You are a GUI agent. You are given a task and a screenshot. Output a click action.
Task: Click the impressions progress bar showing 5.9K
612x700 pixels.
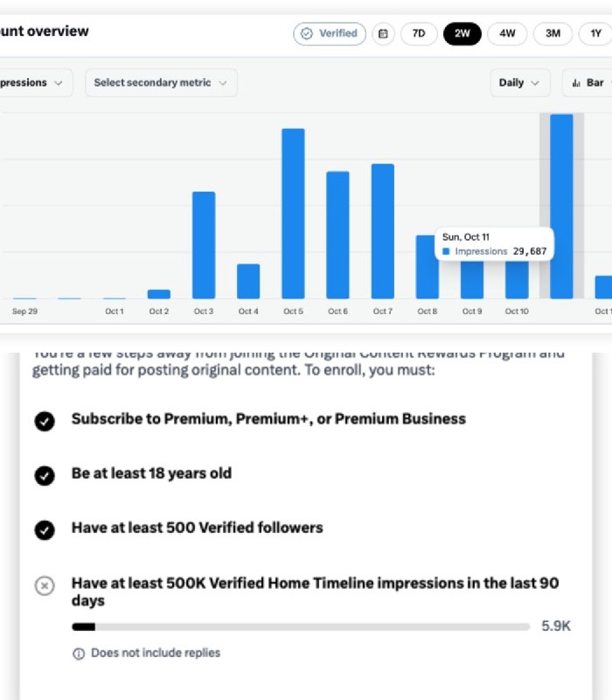301,626
